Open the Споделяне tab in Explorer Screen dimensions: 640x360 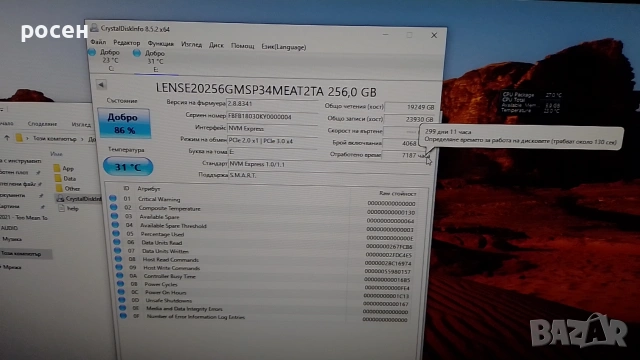point(42,124)
